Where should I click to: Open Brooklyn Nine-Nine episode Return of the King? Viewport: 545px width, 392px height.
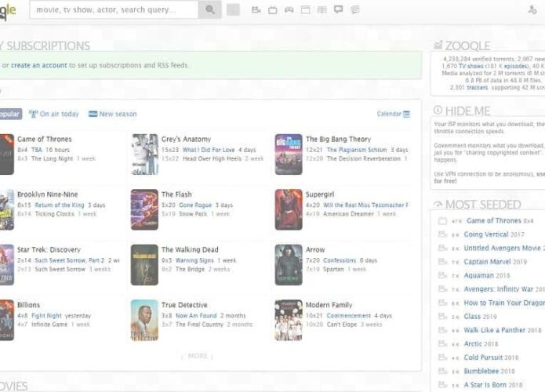60,205
